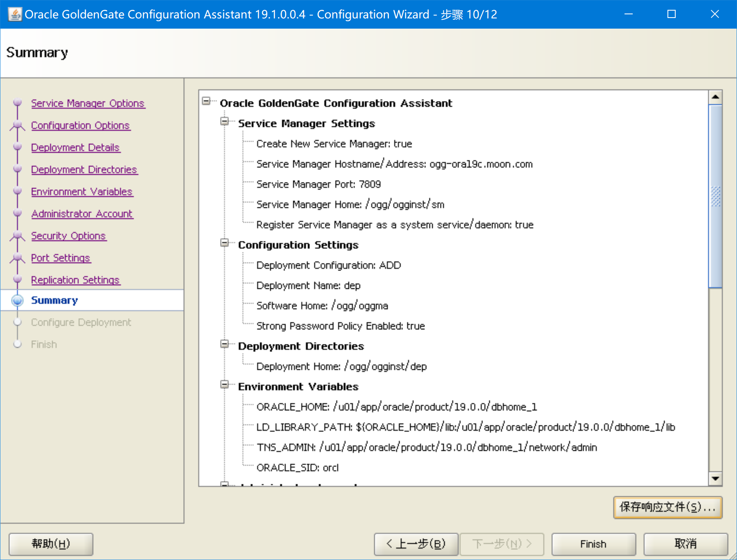Open the Replication Settings step

[76, 280]
